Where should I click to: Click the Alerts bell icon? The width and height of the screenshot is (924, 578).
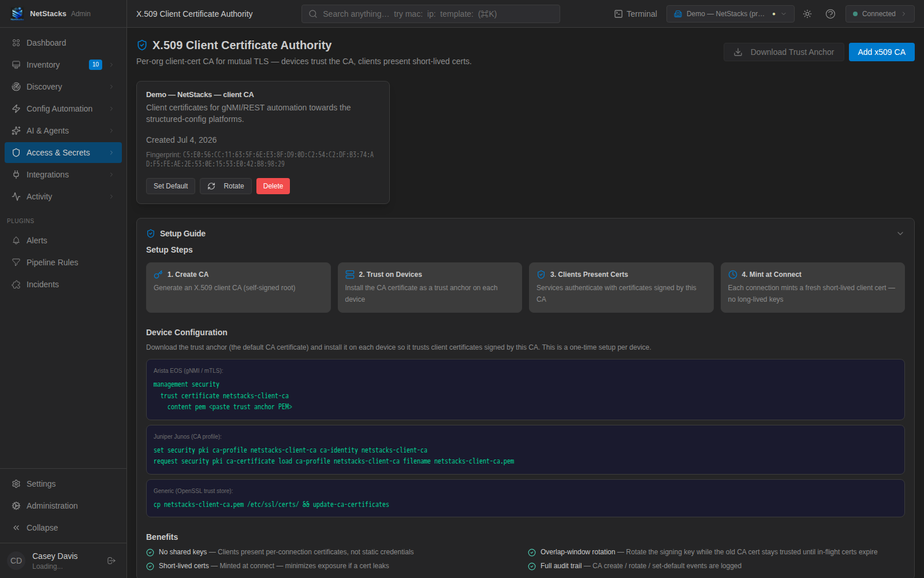click(x=16, y=240)
